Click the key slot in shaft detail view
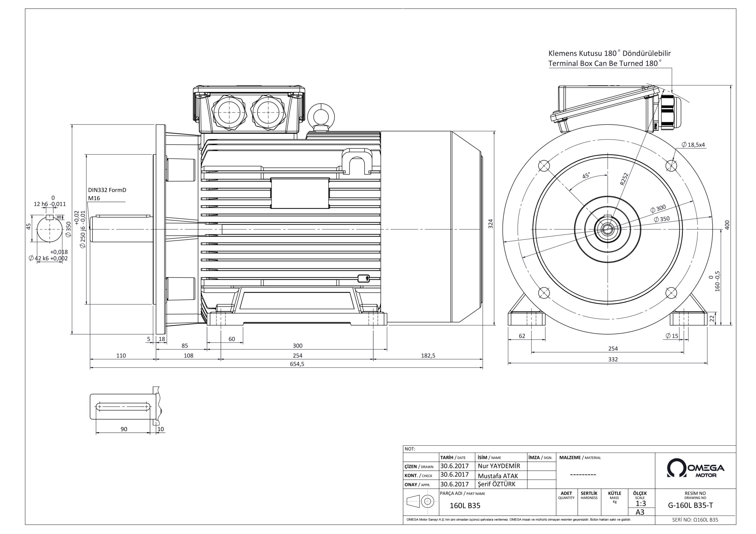 [x=123, y=407]
